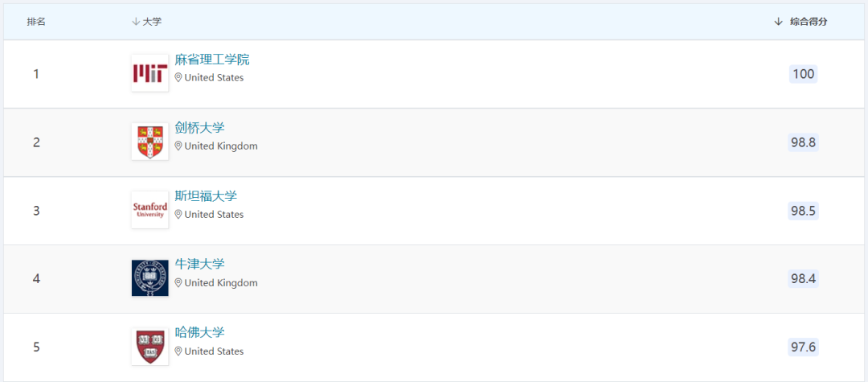868x382 pixels.
Task: Click the rank number 3 cell
Action: (36, 211)
